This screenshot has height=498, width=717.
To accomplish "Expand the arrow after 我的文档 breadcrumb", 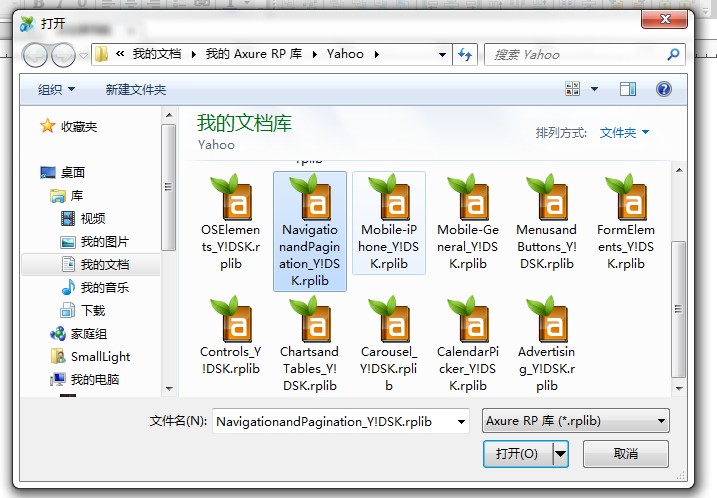I will [193, 54].
